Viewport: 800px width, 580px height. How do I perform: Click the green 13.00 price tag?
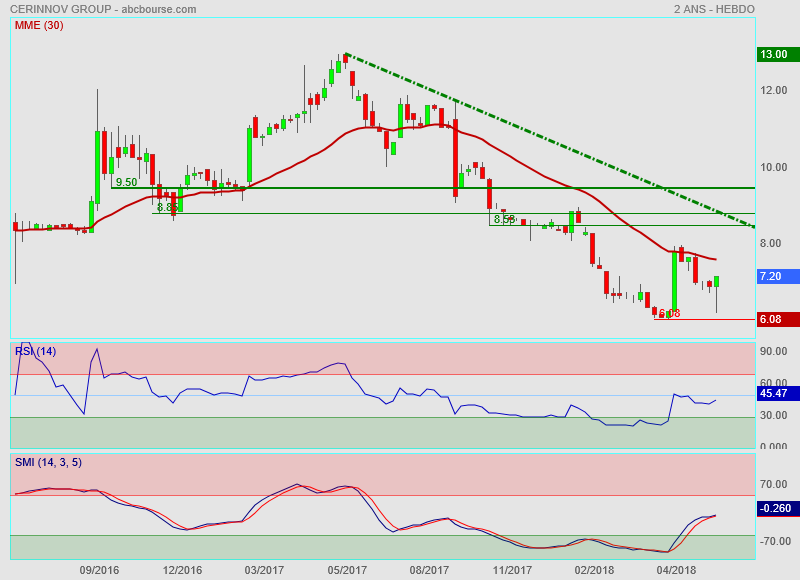[x=778, y=54]
